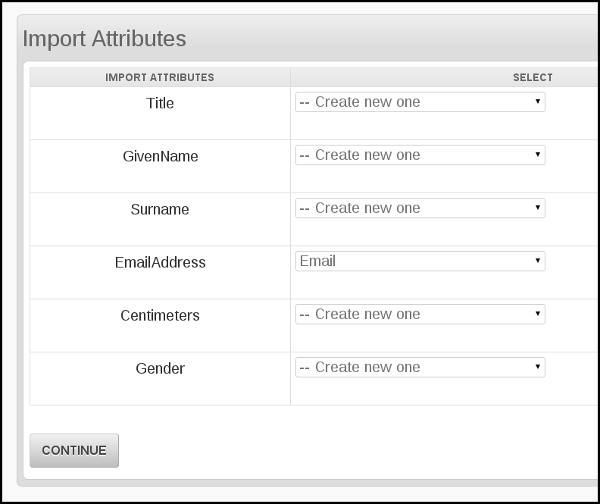
Task: Click the GivenName attribute label
Action: pyautogui.click(x=160, y=156)
